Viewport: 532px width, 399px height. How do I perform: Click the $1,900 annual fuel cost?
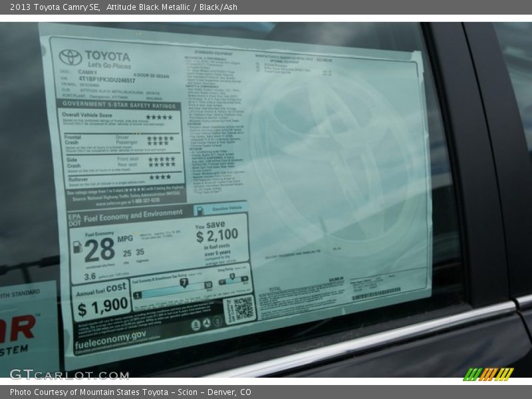tap(103, 307)
